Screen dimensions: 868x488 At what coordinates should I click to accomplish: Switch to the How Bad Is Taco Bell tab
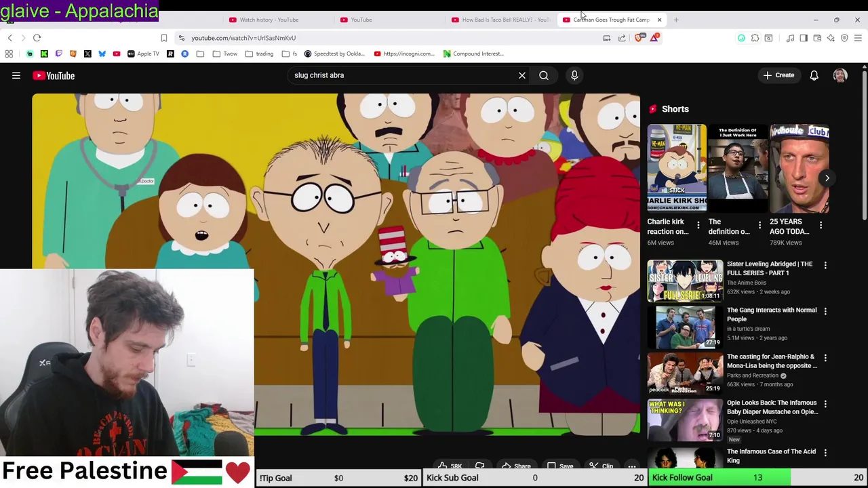tap(500, 20)
